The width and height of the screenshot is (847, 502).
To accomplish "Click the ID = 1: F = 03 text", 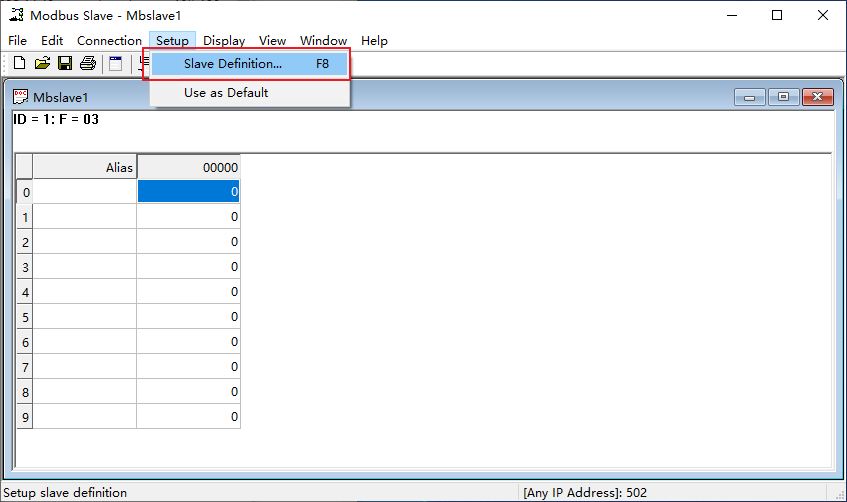I will click(56, 119).
